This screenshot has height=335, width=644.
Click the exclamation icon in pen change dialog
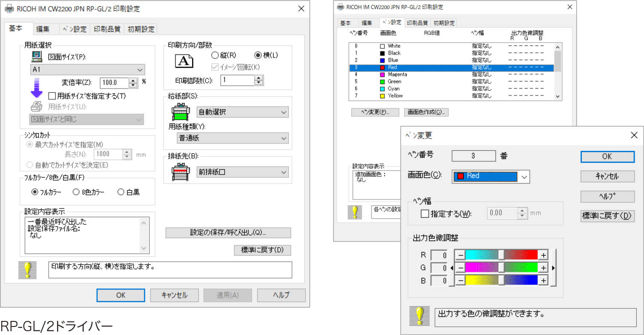tap(420, 316)
